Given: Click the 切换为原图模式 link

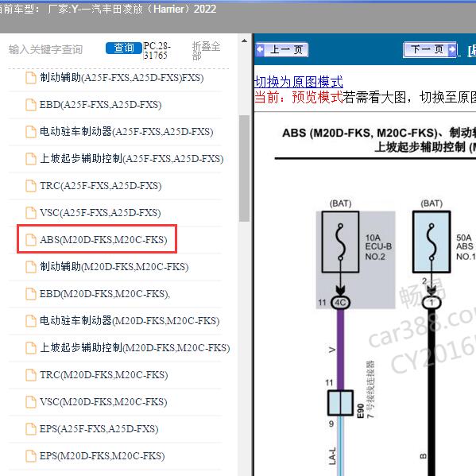Looking at the screenshot, I should tap(299, 82).
